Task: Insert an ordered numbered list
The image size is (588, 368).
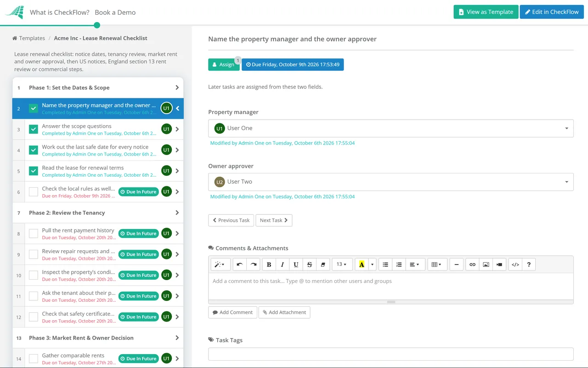Action: [x=399, y=264]
